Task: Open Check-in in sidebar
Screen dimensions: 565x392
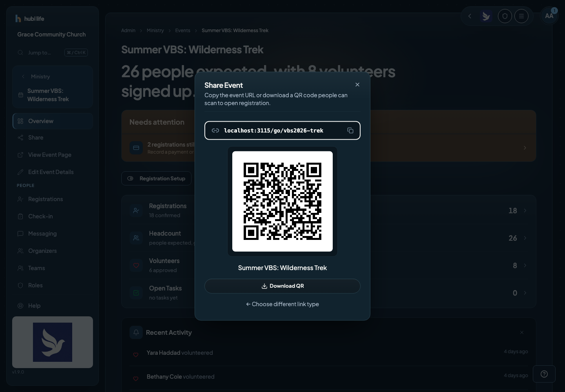Action: click(x=53, y=216)
